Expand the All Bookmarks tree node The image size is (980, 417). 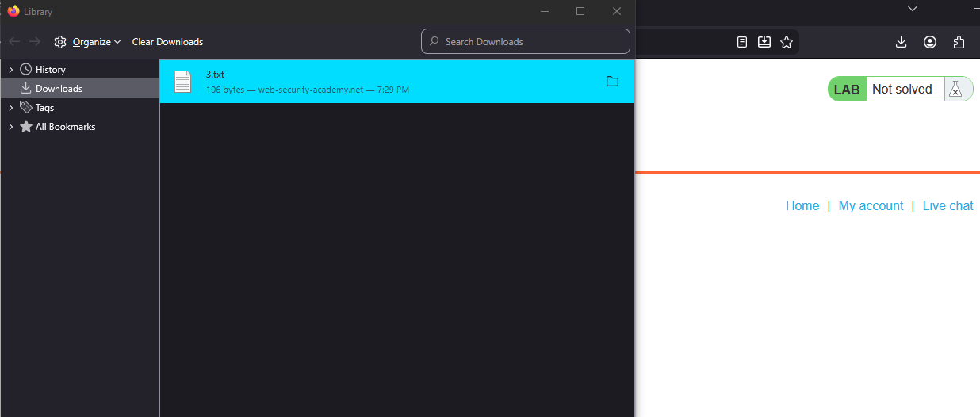pyautogui.click(x=11, y=127)
